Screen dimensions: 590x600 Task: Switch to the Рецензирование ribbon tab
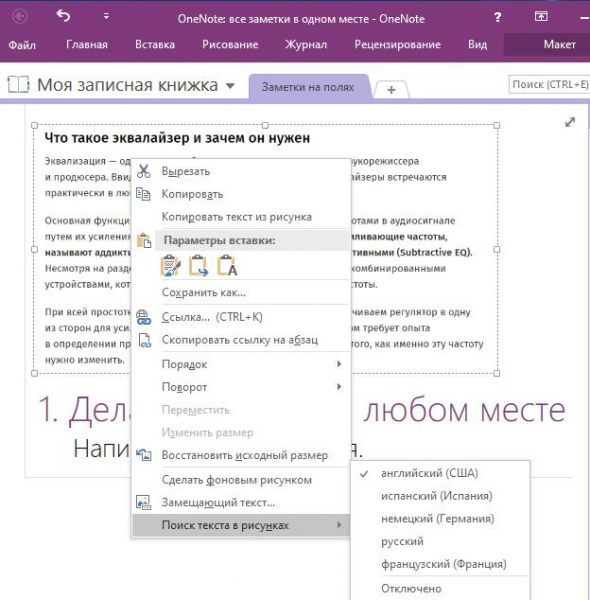coord(398,45)
